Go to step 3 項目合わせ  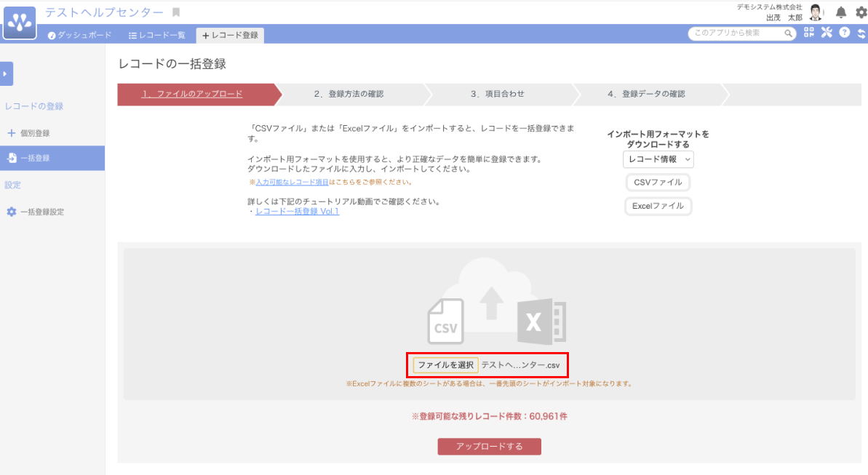click(497, 94)
